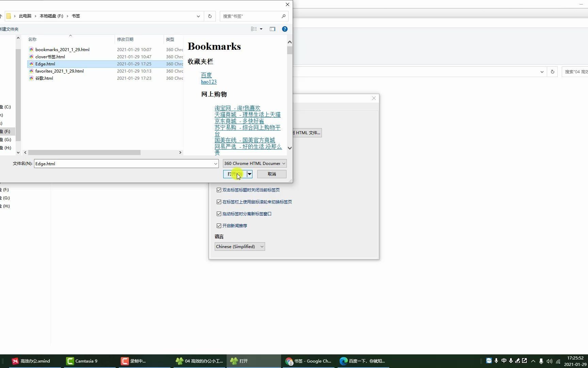The height and width of the screenshot is (368, 588).
Task: Close the Clover settings dialog
Action: [x=374, y=98]
